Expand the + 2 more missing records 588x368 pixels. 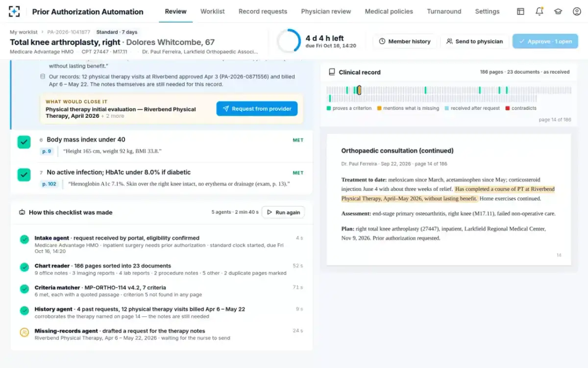pyautogui.click(x=113, y=116)
